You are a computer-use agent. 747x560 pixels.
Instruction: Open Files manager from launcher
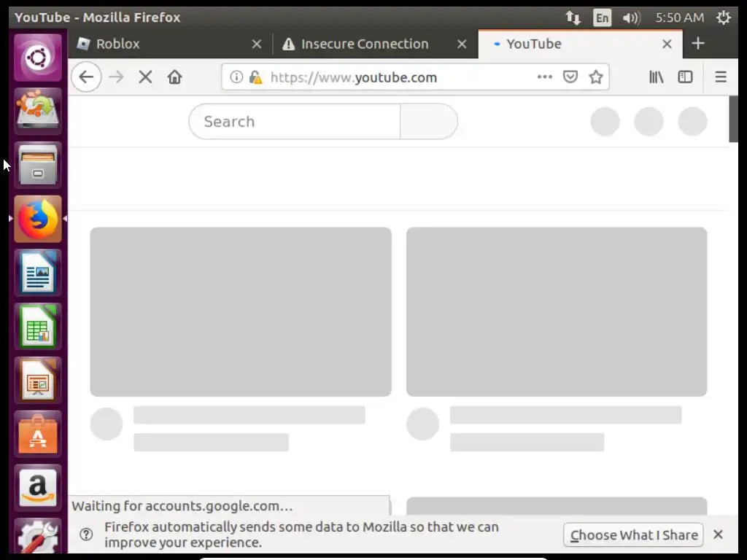click(38, 165)
